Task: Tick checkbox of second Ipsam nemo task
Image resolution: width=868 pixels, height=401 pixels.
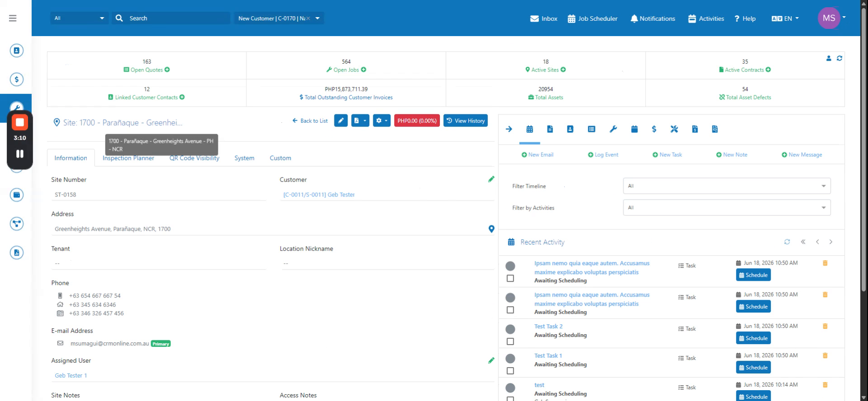Action: [510, 310]
